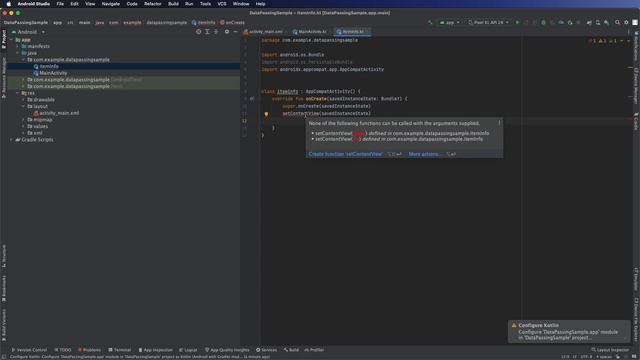The height and width of the screenshot is (360, 640).
Task: Open the Navigate menu
Action: 111,4
